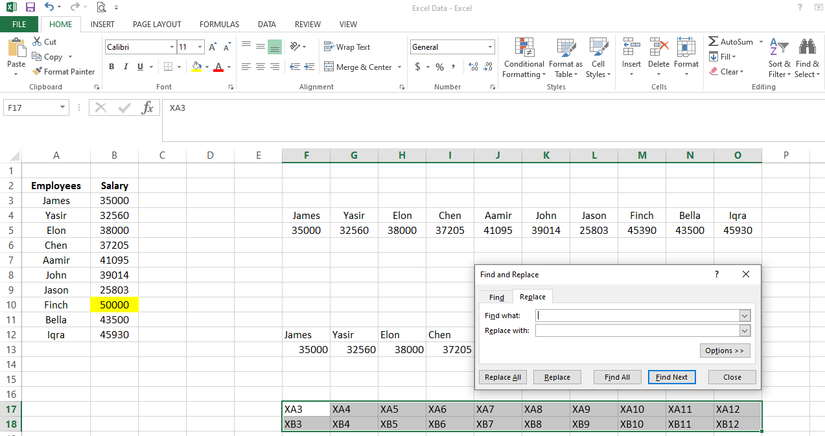Click the AutoSum sigma icon
The image size is (825, 436).
[x=713, y=42]
